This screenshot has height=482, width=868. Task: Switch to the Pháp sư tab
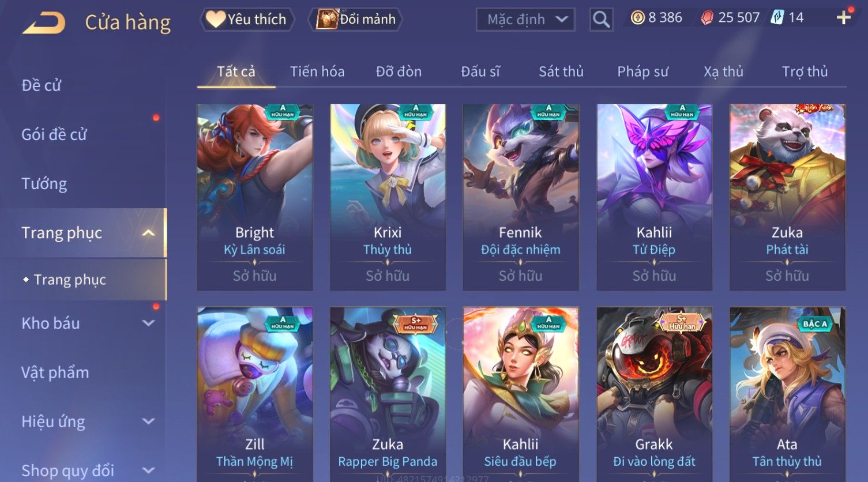click(x=642, y=71)
